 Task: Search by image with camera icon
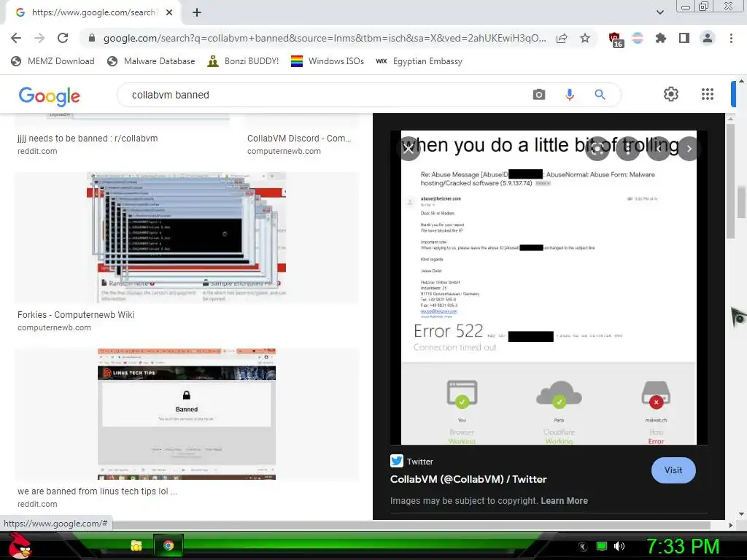539,95
